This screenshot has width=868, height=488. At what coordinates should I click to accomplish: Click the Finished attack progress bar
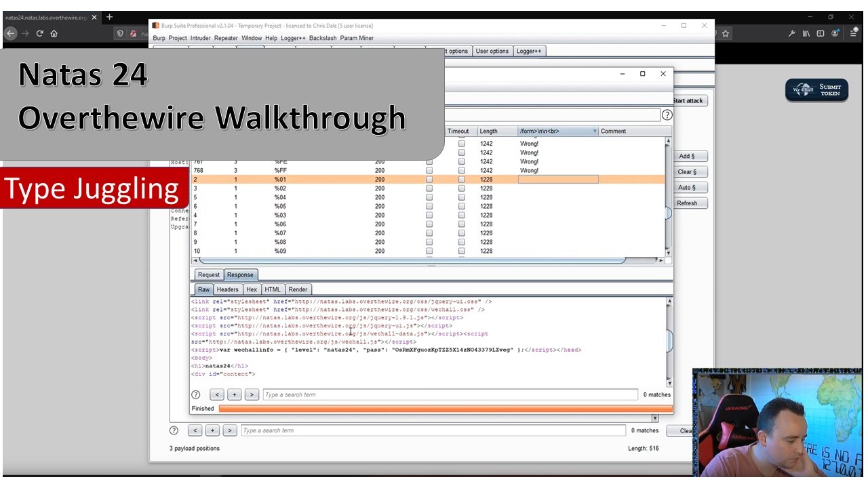446,409
